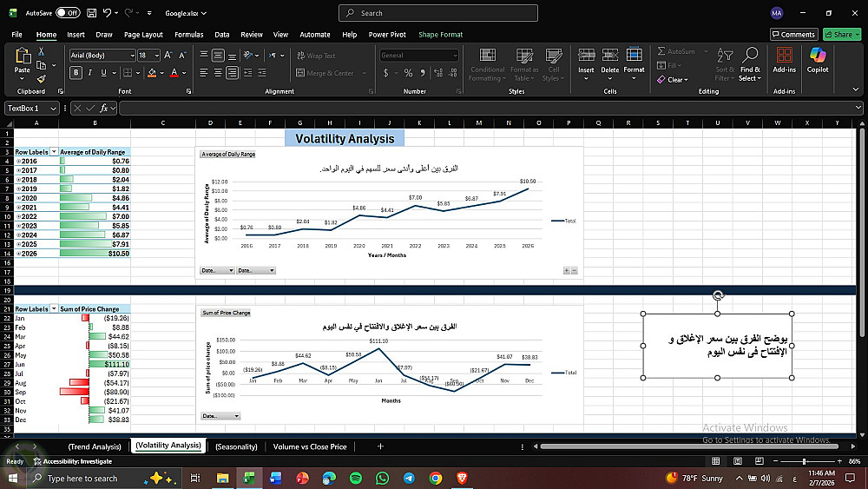This screenshot has width=868, height=489.
Task: Toggle Middle Align alignment
Action: point(218,56)
